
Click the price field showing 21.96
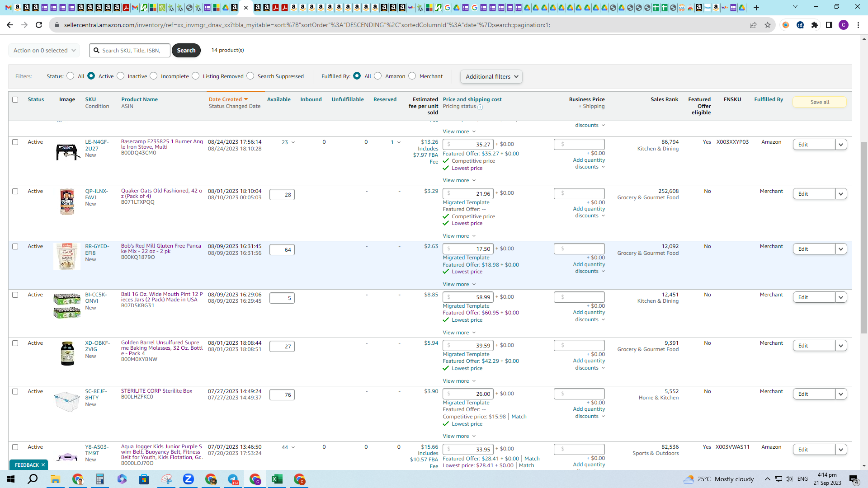[x=468, y=193]
